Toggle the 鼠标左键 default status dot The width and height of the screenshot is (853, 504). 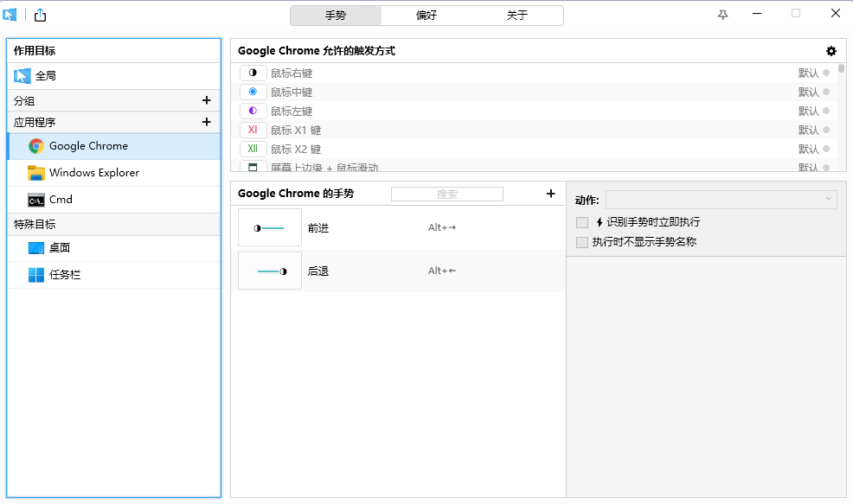(826, 112)
